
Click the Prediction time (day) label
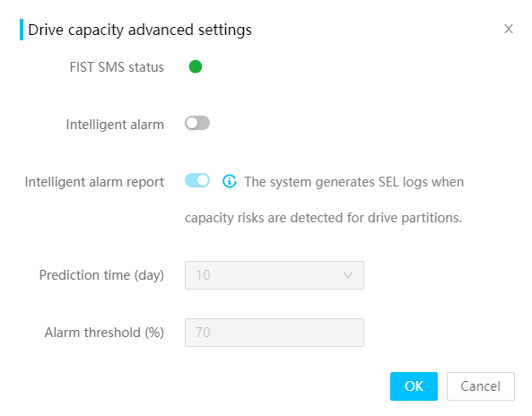point(101,275)
